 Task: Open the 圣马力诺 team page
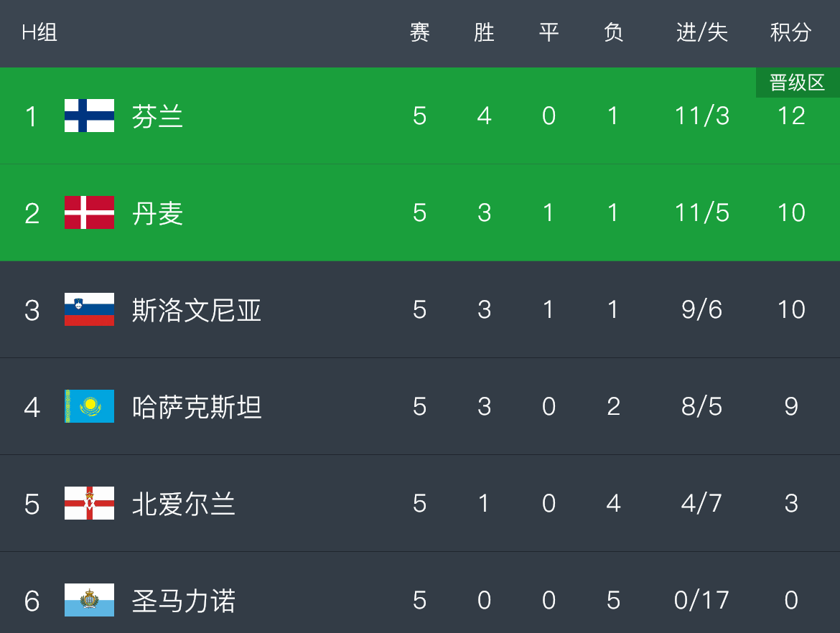tap(183, 601)
